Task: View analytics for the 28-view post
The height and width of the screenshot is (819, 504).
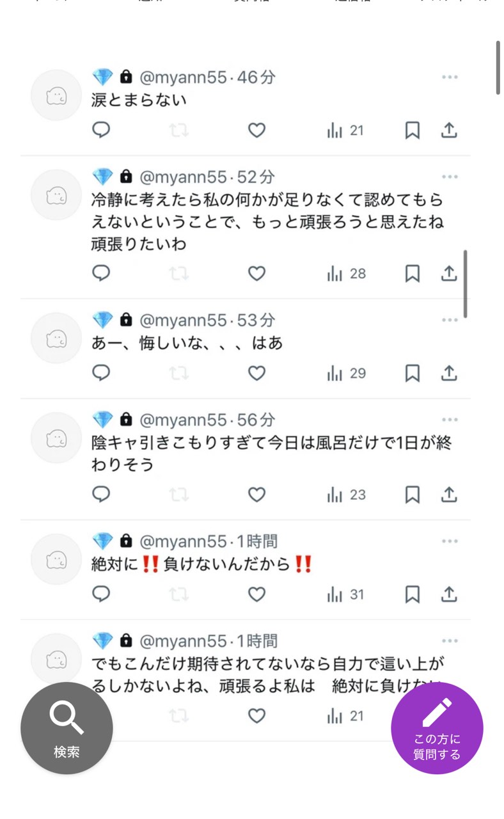Action: tap(346, 274)
